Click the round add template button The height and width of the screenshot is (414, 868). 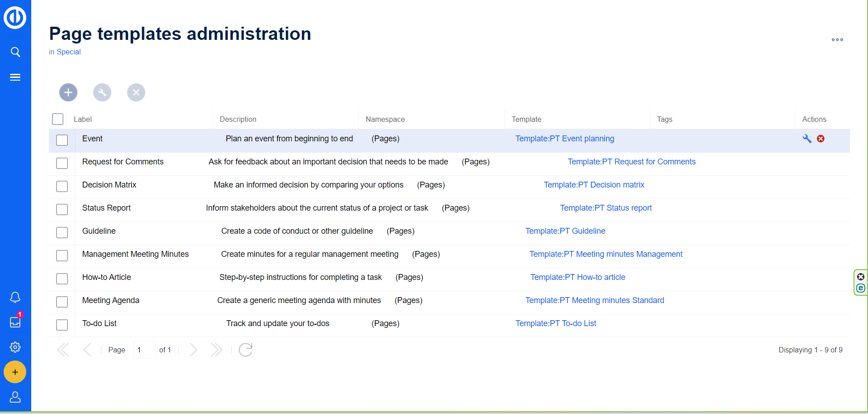coord(68,92)
